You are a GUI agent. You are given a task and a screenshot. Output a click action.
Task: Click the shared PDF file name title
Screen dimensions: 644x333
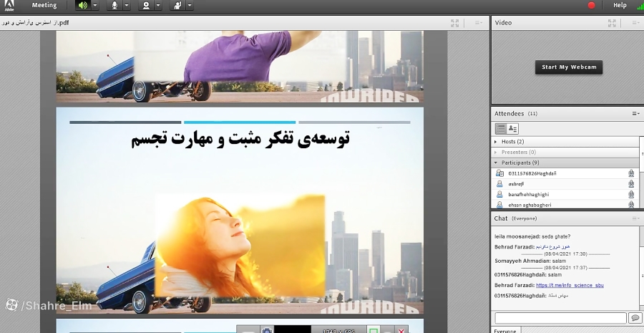(x=35, y=23)
